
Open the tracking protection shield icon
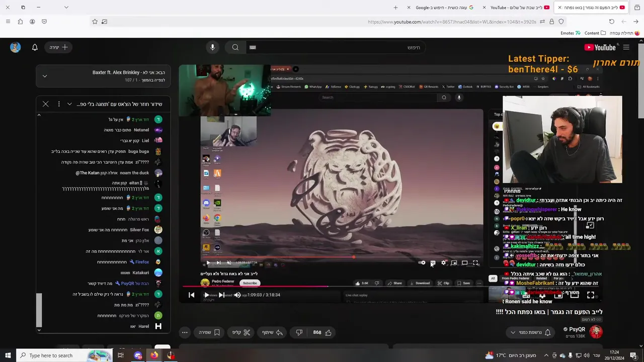[561, 22]
